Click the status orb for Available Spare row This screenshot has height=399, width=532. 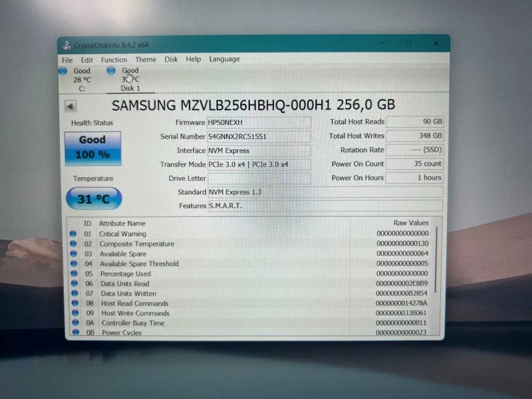click(74, 253)
